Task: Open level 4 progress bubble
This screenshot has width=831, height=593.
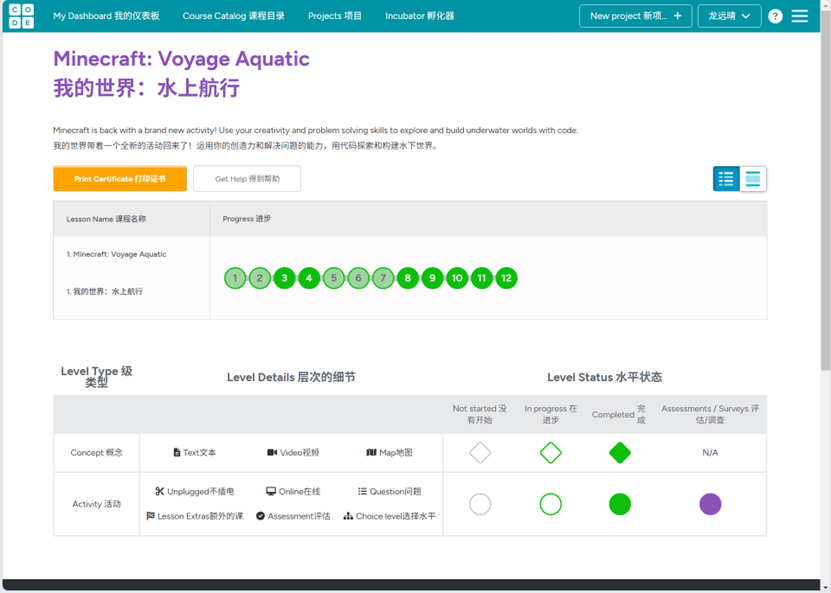Action: (x=309, y=278)
